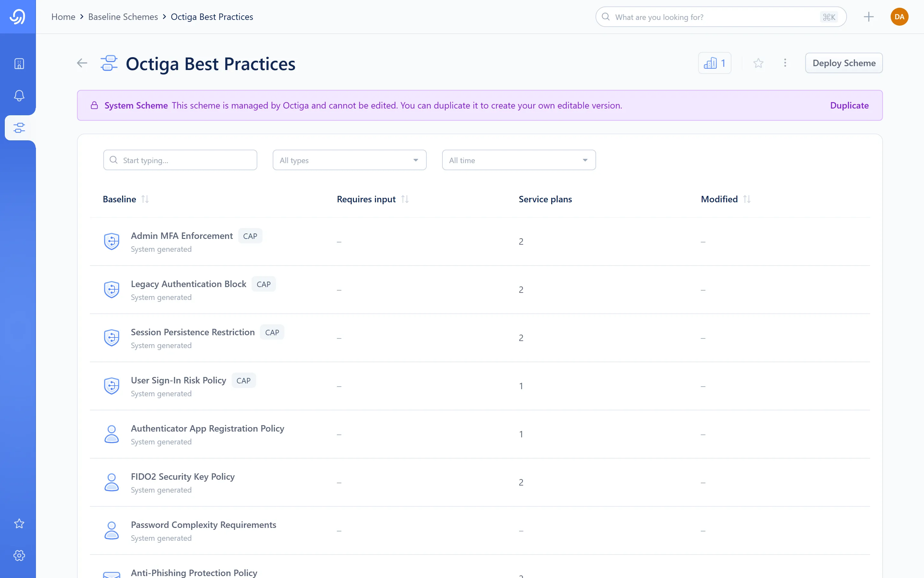
Task: Open the DA user avatar menu
Action: point(899,17)
